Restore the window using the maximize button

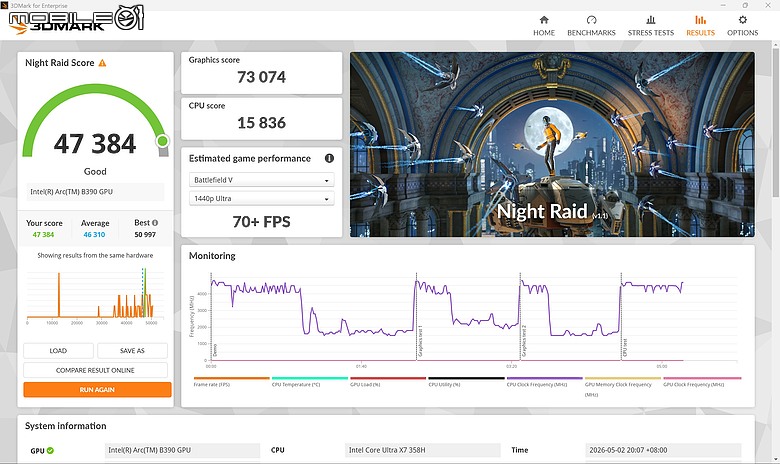pos(745,5)
